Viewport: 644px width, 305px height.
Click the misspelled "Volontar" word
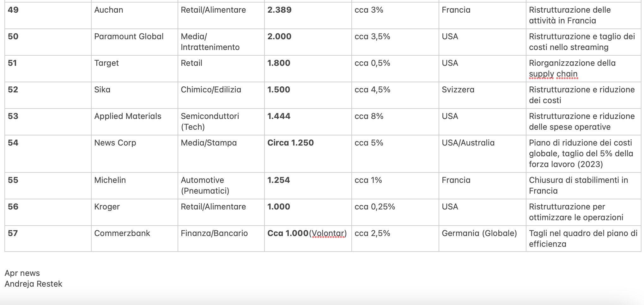pyautogui.click(x=328, y=233)
